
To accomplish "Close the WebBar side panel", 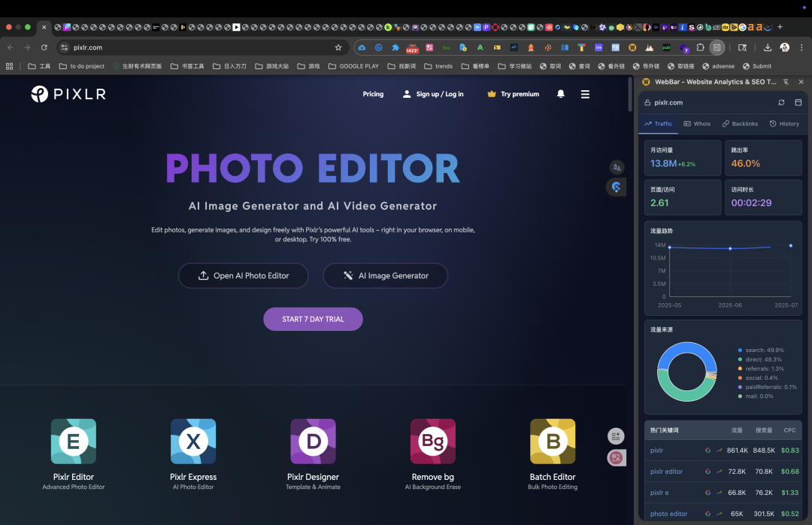I will coord(801,82).
